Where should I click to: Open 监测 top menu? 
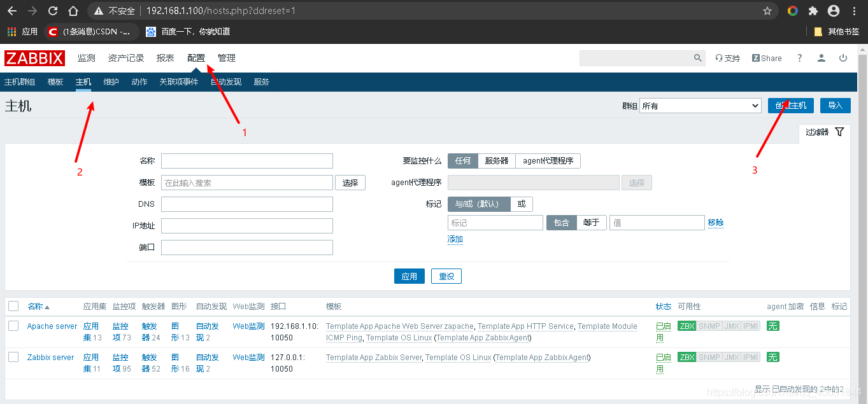pos(87,58)
